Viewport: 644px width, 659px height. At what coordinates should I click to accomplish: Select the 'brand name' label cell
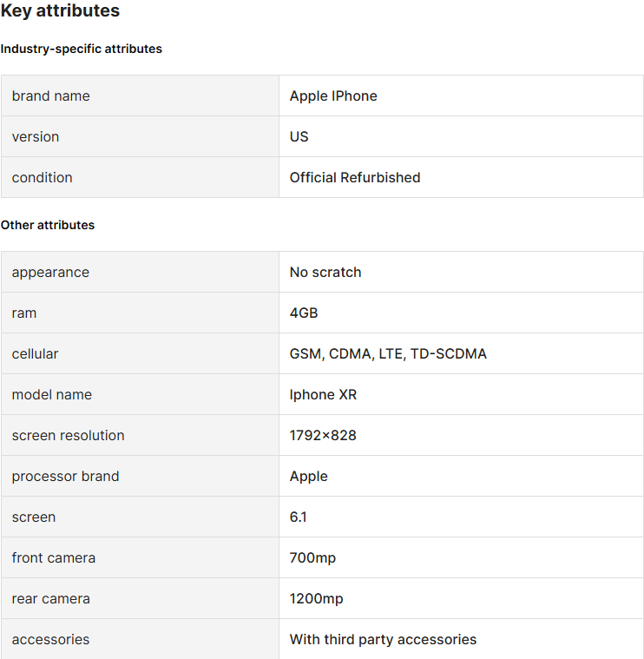coord(140,96)
